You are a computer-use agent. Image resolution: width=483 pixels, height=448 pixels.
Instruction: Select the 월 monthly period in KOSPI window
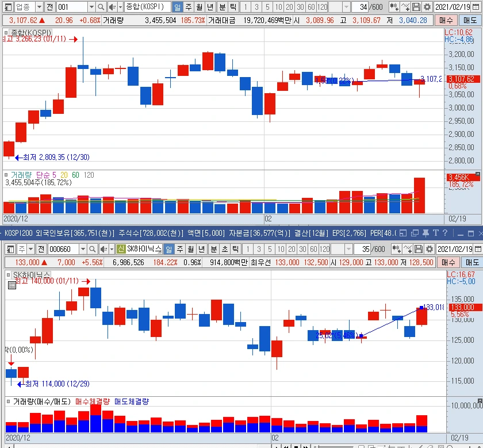click(200, 7)
